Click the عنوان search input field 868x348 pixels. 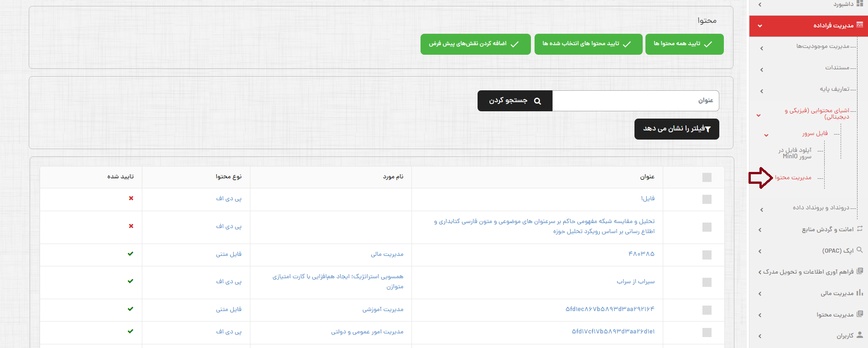click(635, 101)
